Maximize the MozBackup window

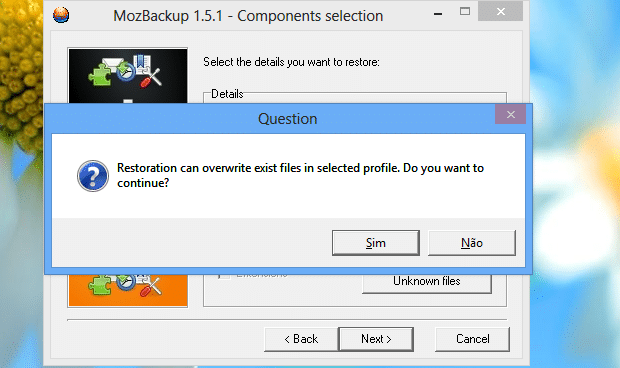click(465, 11)
